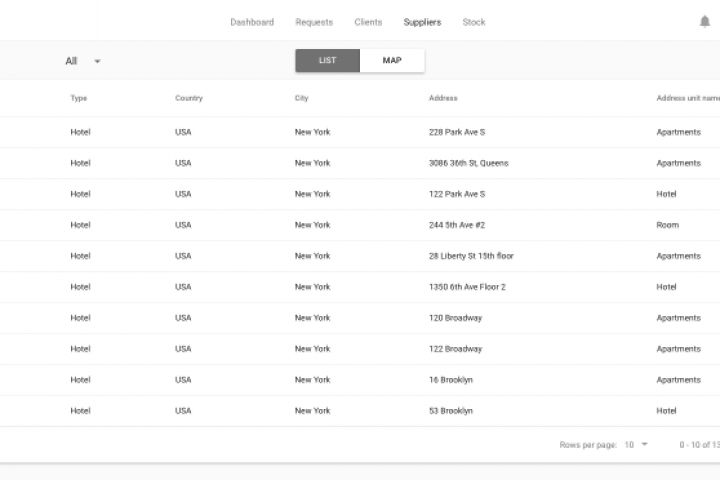Click the Rows per page label
The image size is (720, 480).
point(588,445)
